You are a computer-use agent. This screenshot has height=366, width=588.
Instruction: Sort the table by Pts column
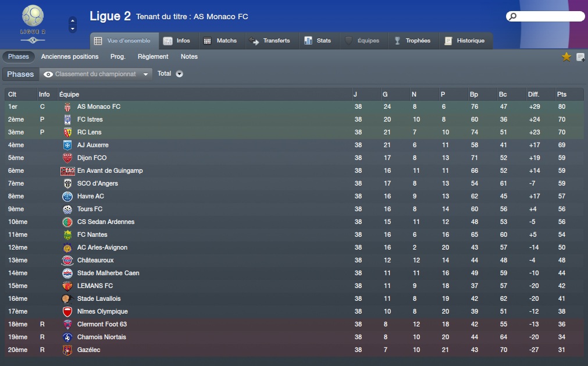pyautogui.click(x=562, y=94)
